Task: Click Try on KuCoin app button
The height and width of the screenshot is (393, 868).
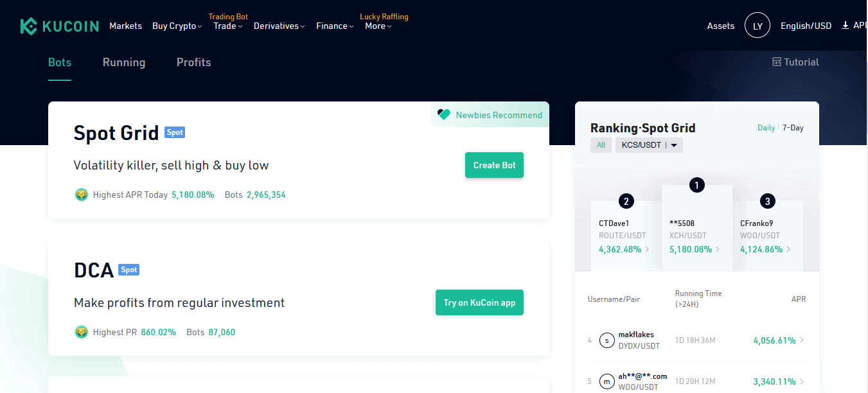Action: 479,302
